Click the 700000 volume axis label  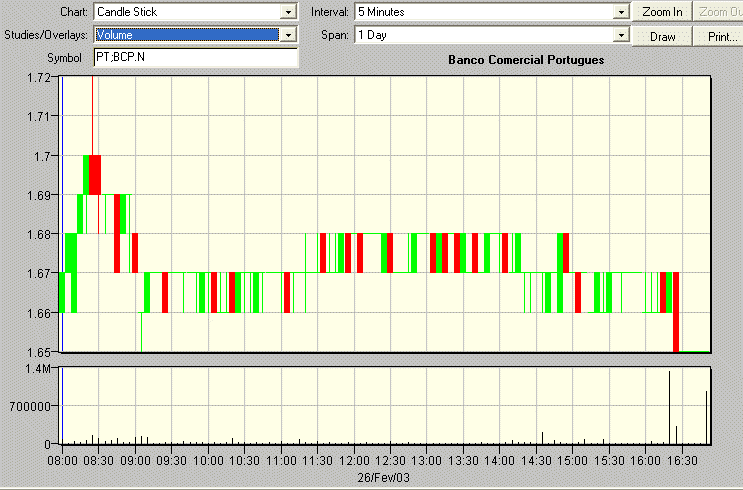[30, 406]
